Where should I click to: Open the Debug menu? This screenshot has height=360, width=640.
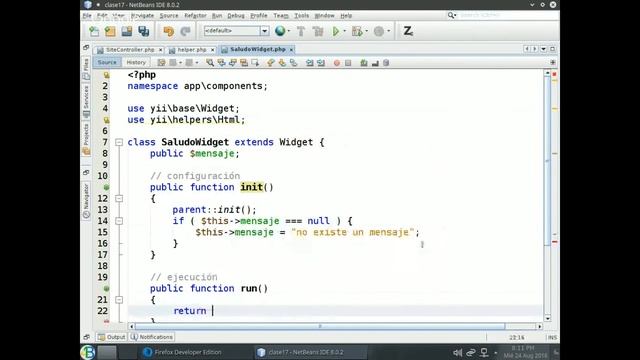236,16
